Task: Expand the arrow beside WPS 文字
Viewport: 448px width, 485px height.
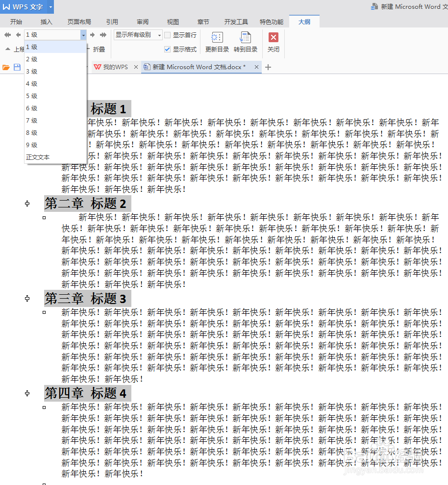Action: pyautogui.click(x=50, y=7)
